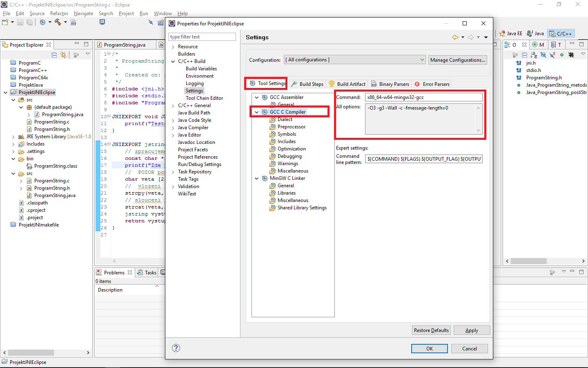Open the console using the monitor toolbar icon
588x368 pixels.
[x=102, y=22]
